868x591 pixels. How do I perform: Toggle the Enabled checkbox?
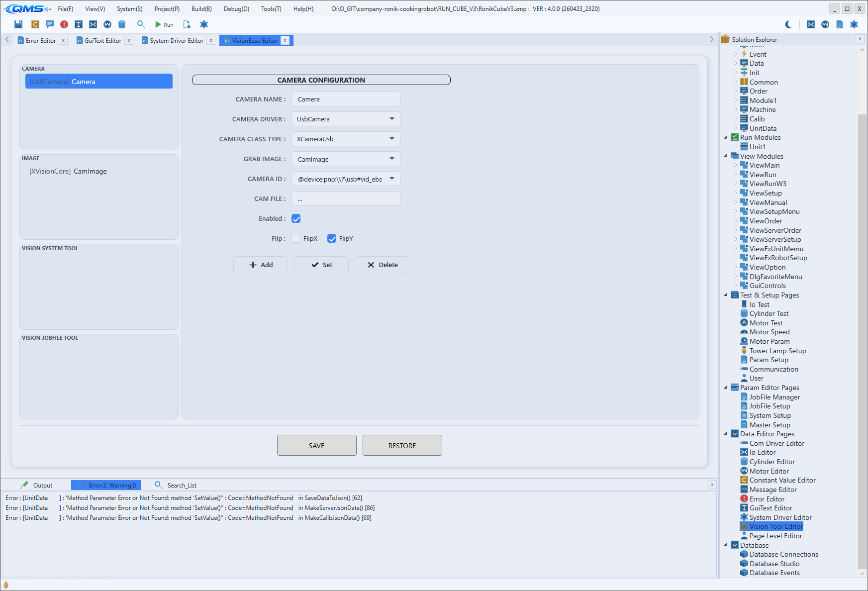296,218
